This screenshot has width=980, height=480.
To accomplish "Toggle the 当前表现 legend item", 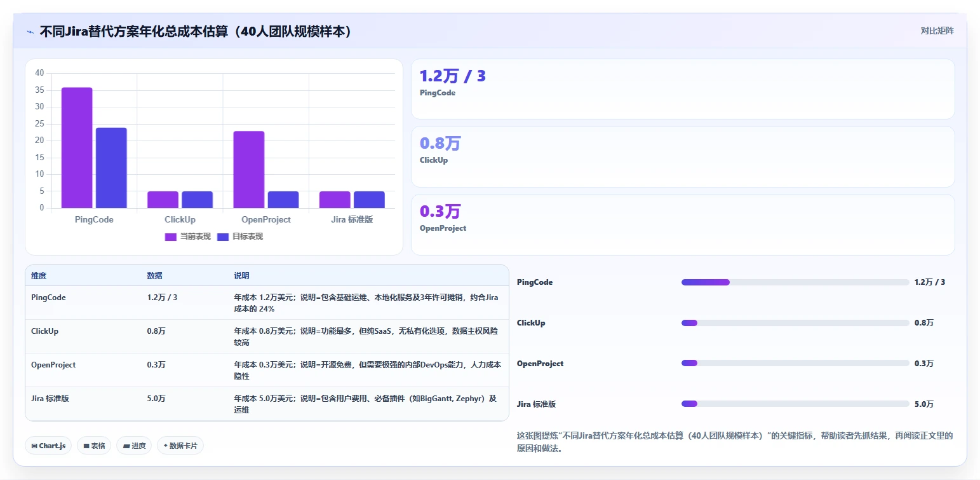I will (x=188, y=237).
